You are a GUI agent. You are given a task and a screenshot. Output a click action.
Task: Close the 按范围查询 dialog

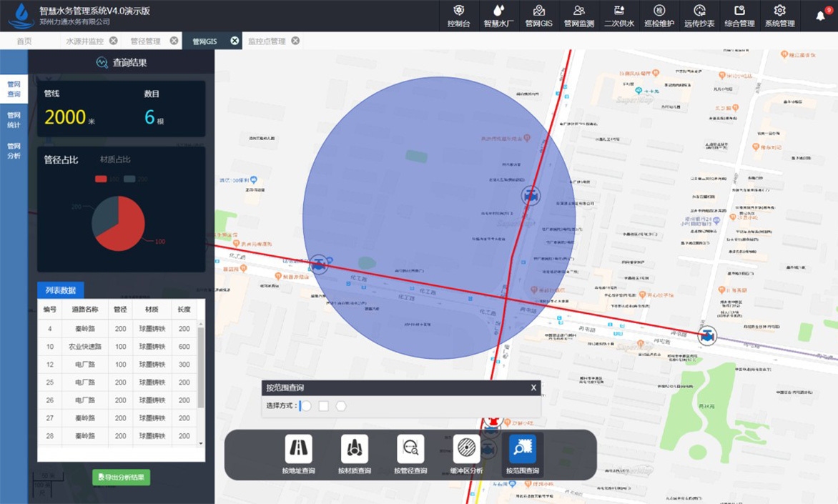tap(533, 387)
